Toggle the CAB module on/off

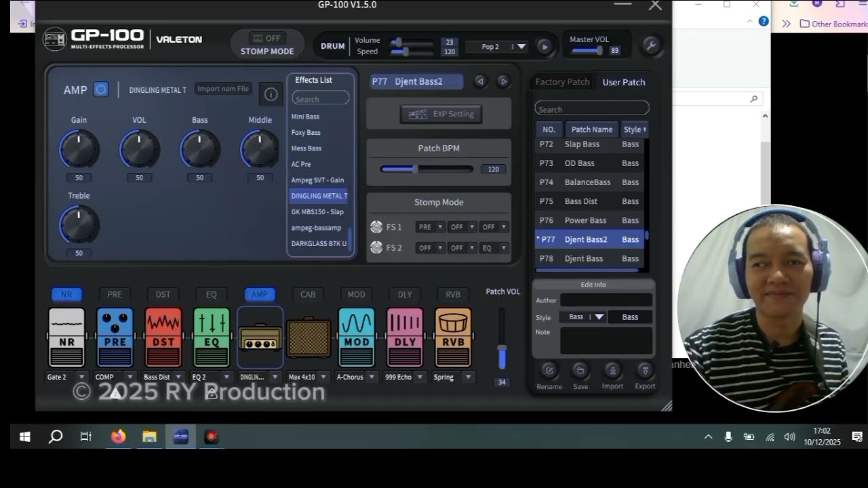tap(308, 294)
